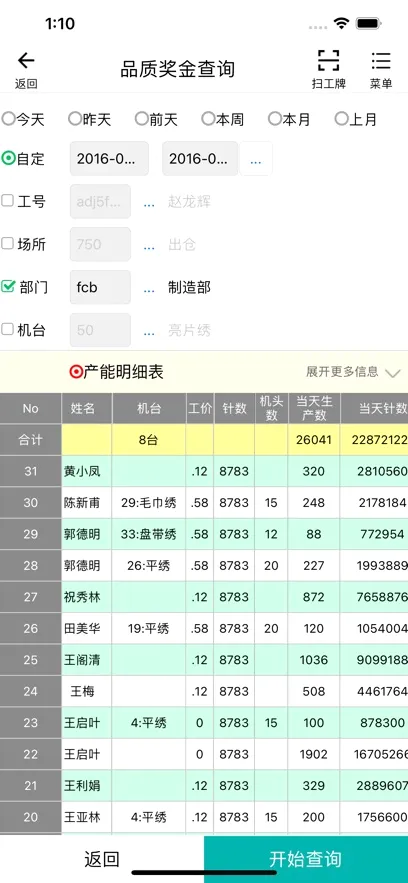The width and height of the screenshot is (408, 883).
Task: Click the cell 26:平绣
Action: click(x=149, y=565)
